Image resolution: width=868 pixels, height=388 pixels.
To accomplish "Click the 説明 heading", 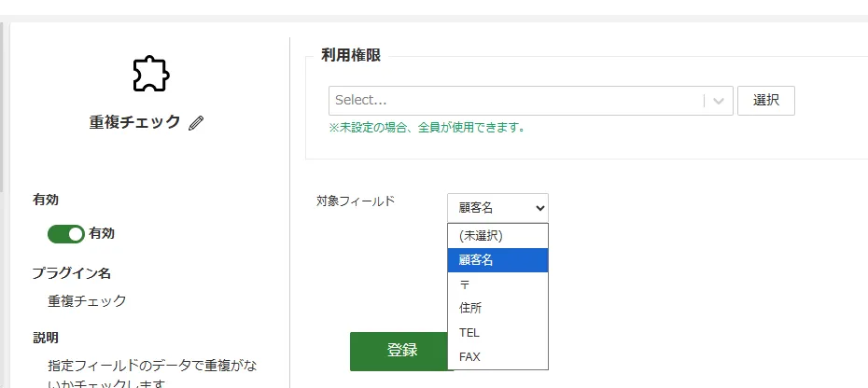I will pos(46,338).
